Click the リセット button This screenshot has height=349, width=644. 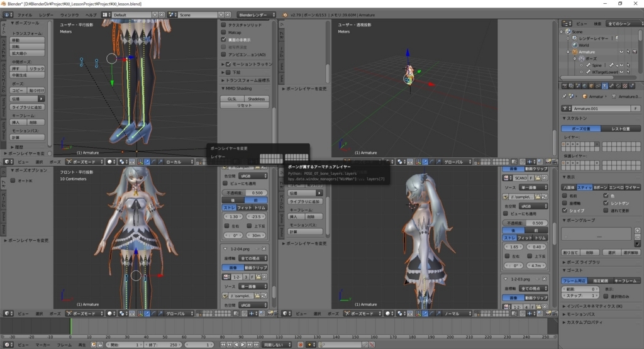pos(245,105)
